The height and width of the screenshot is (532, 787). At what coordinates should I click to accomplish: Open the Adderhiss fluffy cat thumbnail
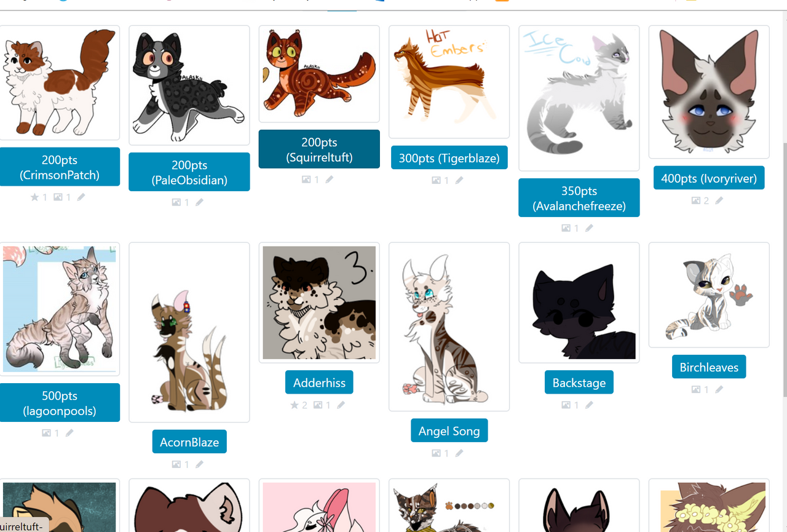coord(319,303)
